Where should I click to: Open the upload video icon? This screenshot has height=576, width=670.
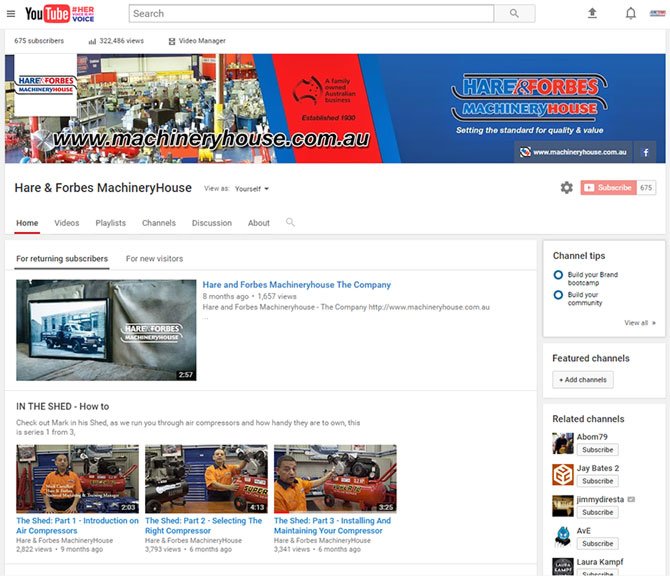click(592, 13)
